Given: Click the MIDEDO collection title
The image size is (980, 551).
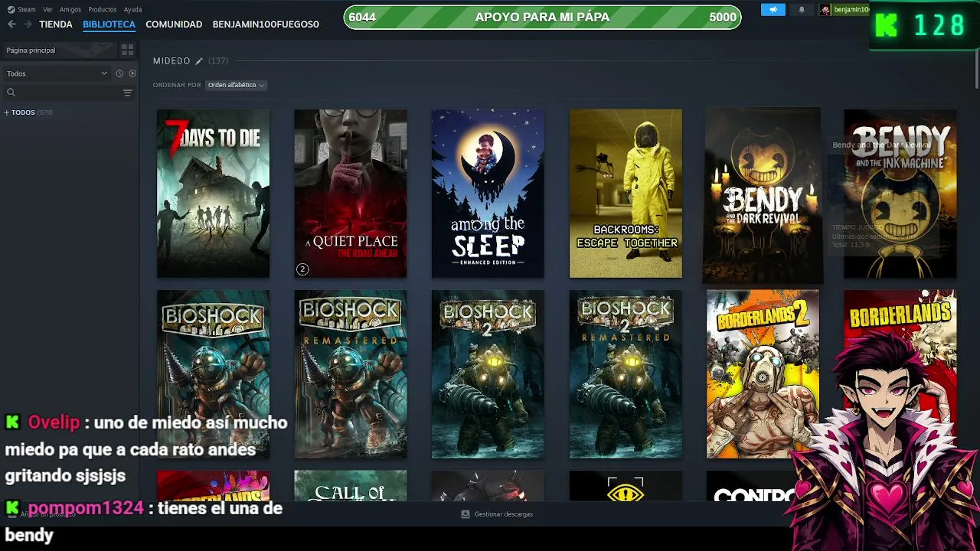Looking at the screenshot, I should click(171, 60).
